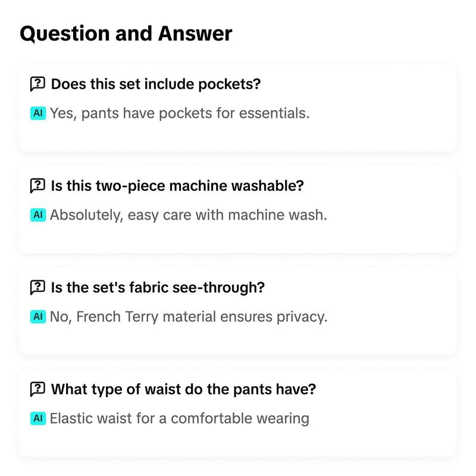
Task: Click the question icon beside 'What type of waist'
Action: [x=37, y=389]
